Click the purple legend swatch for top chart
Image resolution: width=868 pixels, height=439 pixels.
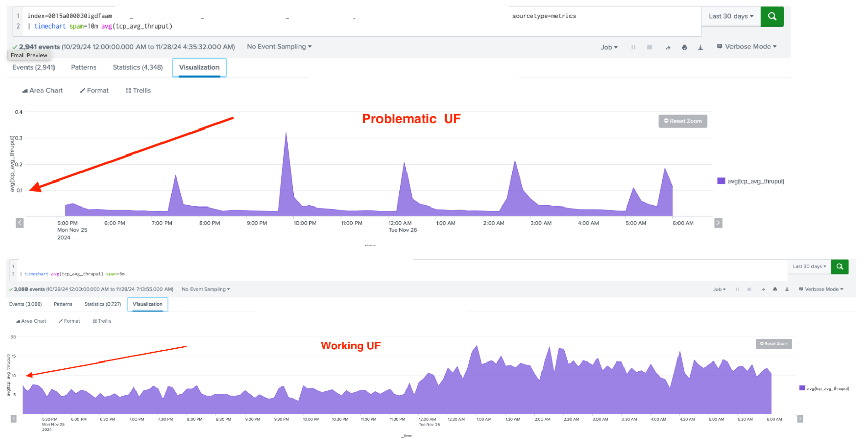coord(721,181)
